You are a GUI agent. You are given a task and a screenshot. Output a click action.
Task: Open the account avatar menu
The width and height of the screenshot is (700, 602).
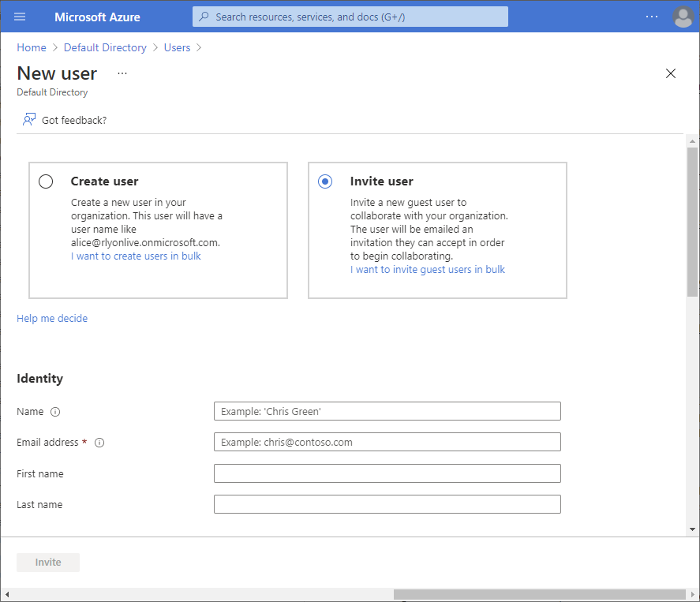pyautogui.click(x=683, y=17)
